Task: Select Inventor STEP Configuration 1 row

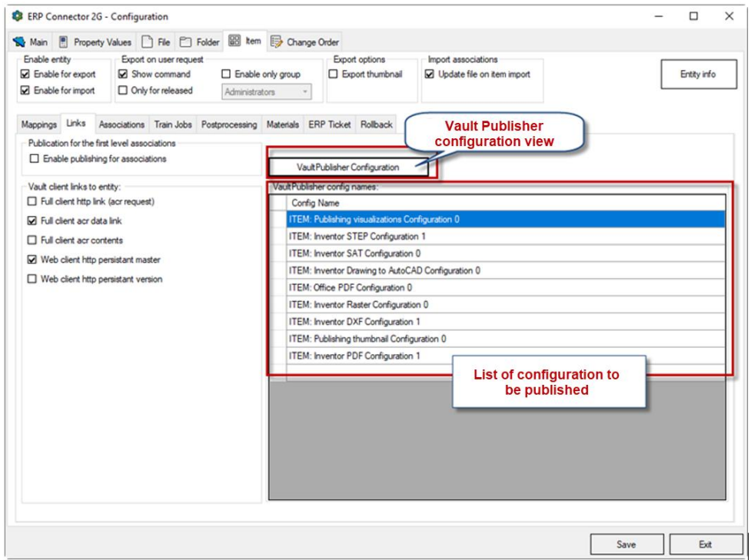Action: click(x=356, y=237)
